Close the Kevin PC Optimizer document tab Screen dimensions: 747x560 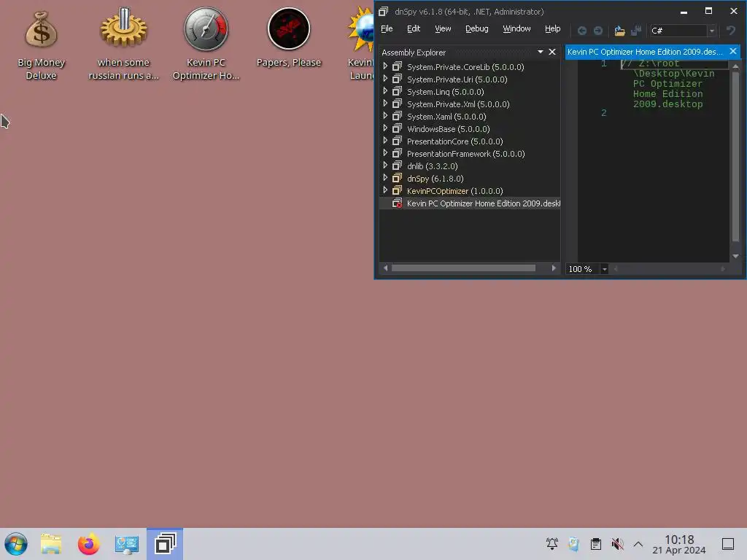732,52
